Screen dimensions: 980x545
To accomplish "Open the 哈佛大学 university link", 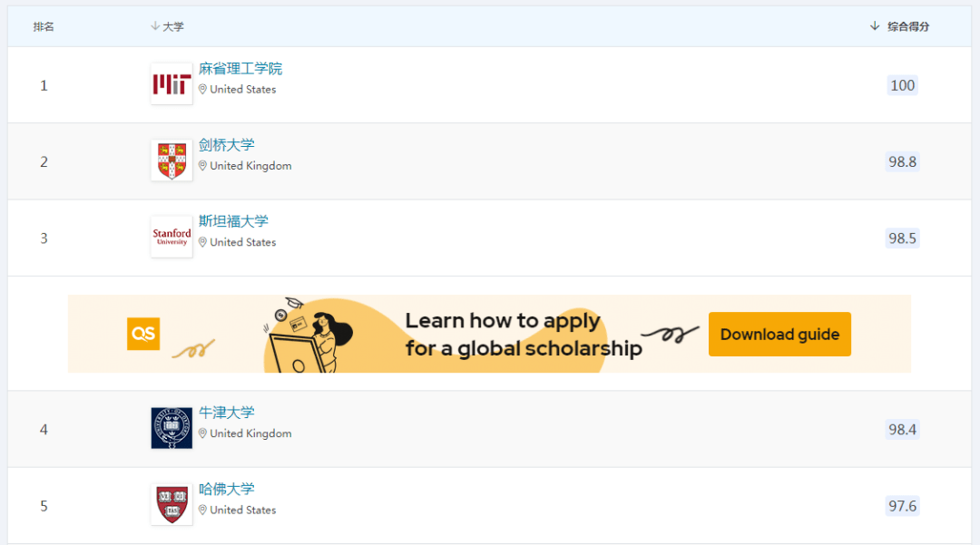I will [x=227, y=489].
